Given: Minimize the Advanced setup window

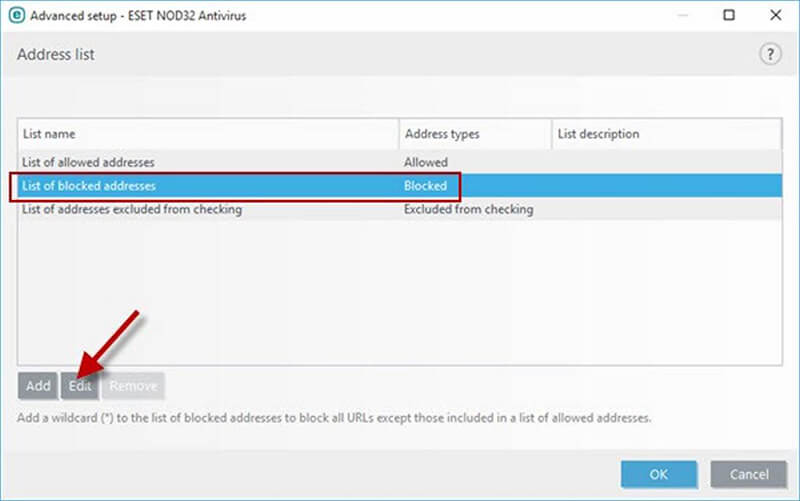Looking at the screenshot, I should (x=683, y=15).
